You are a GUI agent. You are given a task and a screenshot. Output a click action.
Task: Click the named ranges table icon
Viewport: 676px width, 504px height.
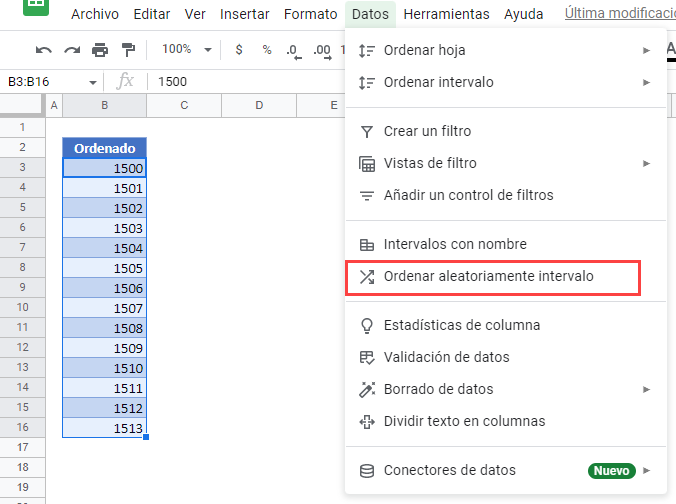tap(367, 244)
